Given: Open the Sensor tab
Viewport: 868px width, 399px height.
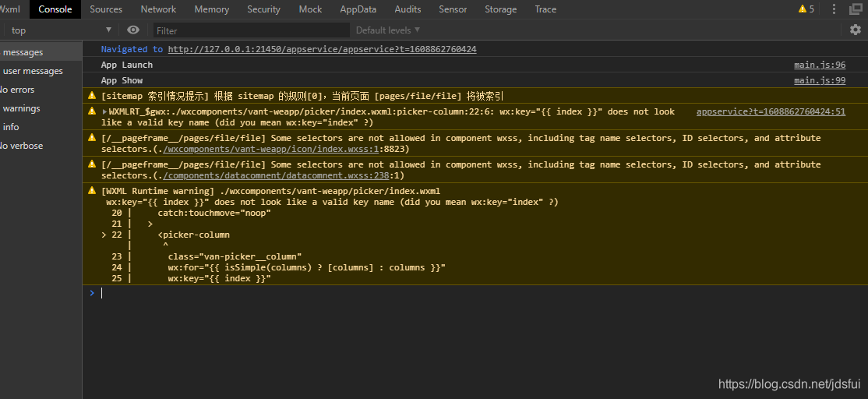Looking at the screenshot, I should 453,9.
